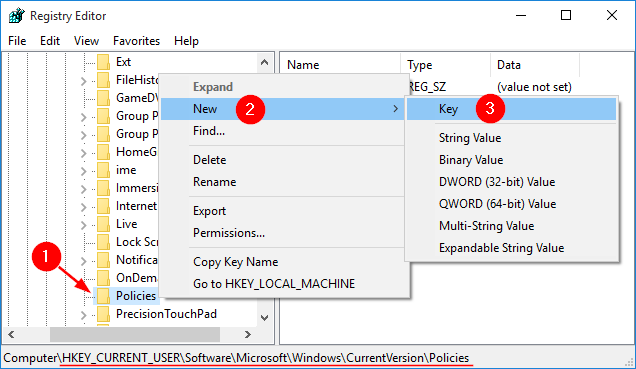
Task: Click the Immersi folder icon
Action: pos(103,188)
